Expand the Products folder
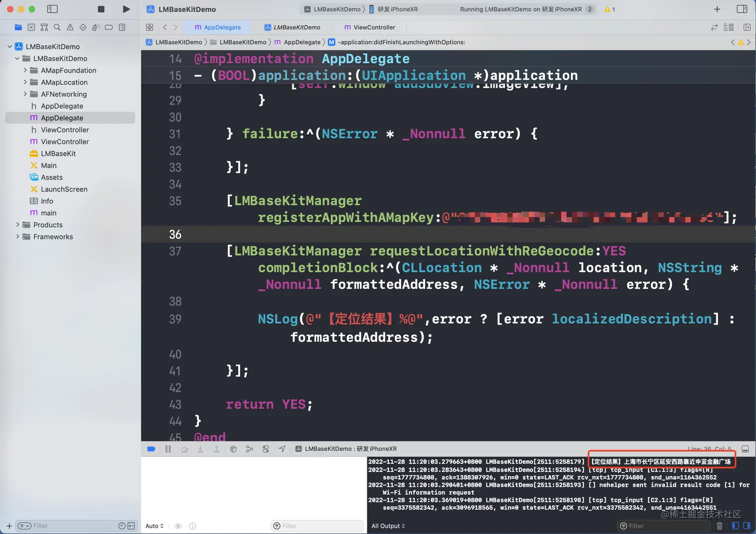This screenshot has width=756, height=534. click(x=17, y=225)
